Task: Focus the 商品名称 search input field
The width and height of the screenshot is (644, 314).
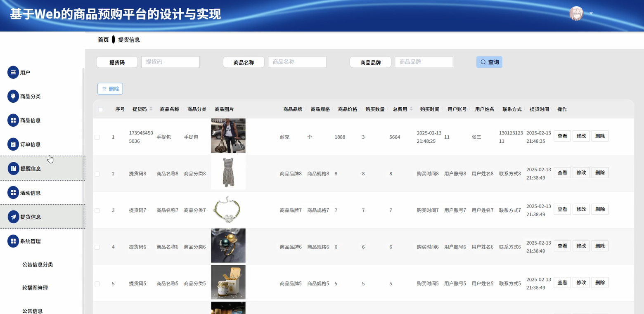Action: [297, 62]
